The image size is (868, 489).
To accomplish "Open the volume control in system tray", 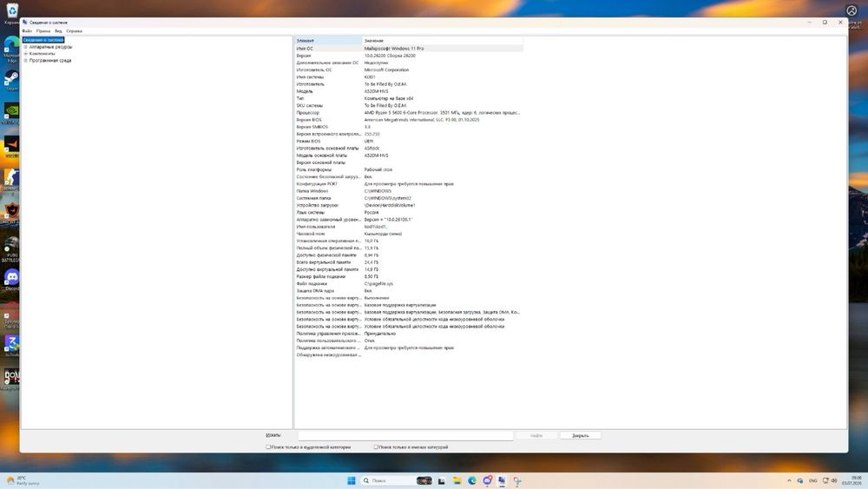I will click(x=833, y=480).
